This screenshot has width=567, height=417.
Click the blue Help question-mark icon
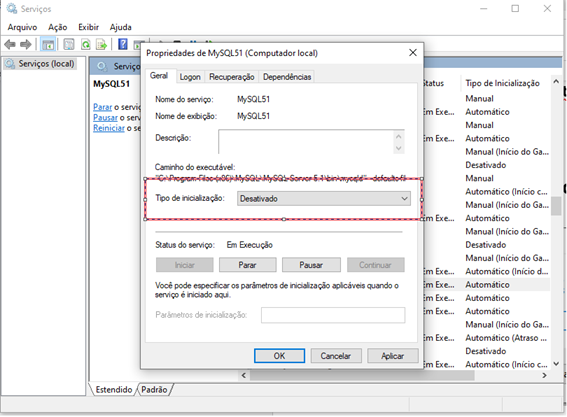point(123,44)
